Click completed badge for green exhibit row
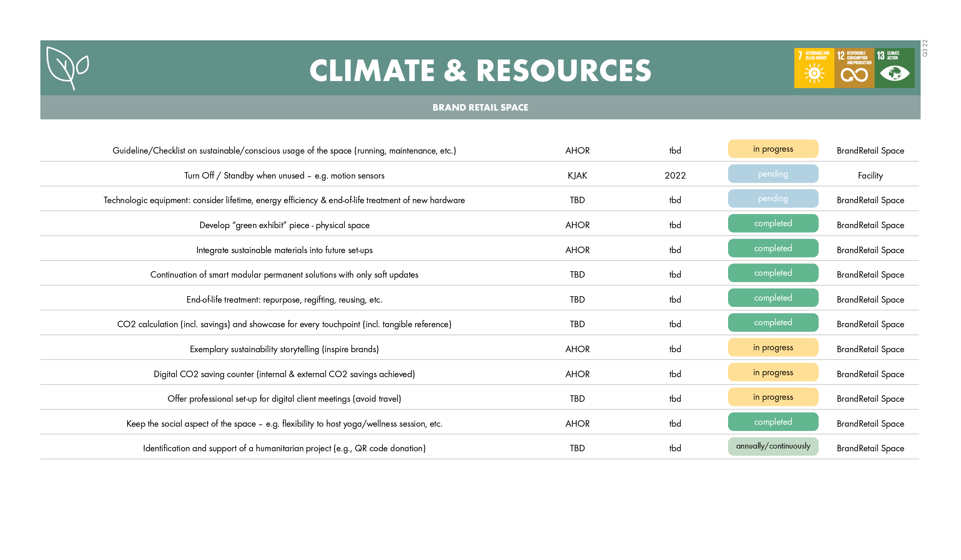This screenshot has width=961, height=560. pos(773,224)
